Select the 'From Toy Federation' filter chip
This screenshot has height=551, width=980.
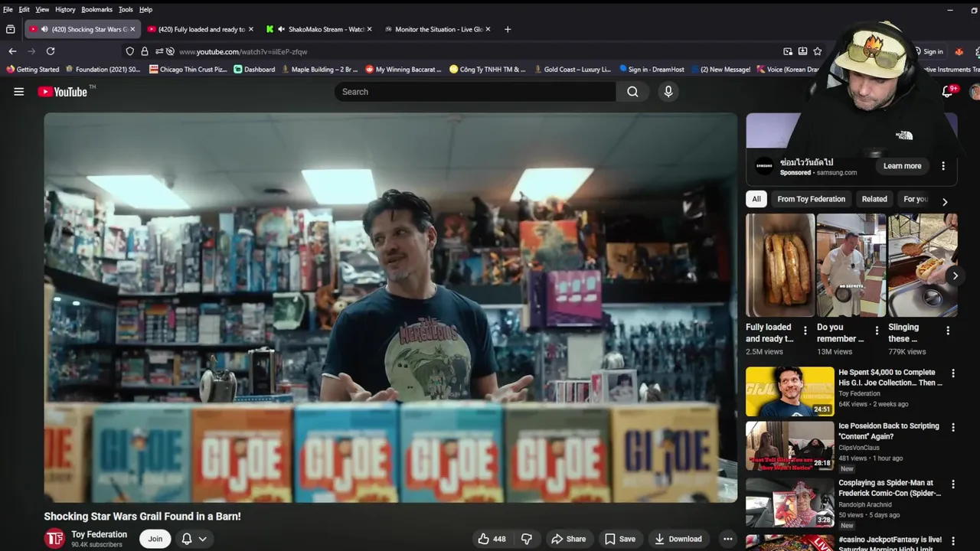coord(811,199)
